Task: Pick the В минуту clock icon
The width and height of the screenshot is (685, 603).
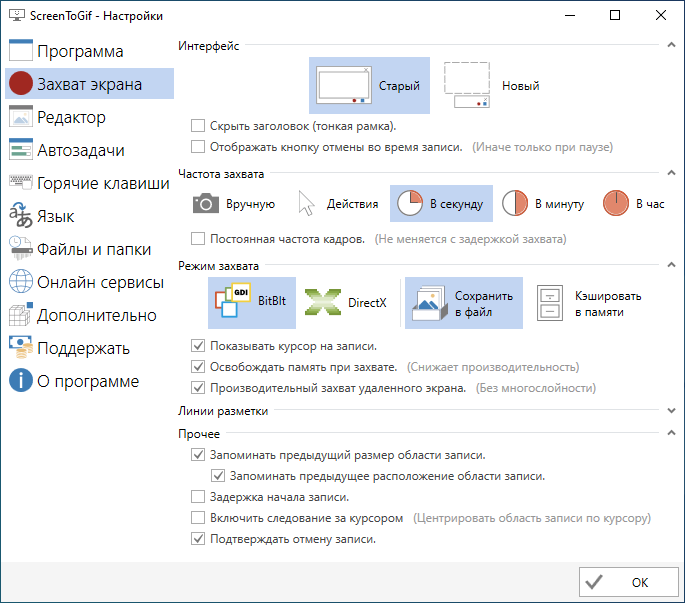Action: 515,203
